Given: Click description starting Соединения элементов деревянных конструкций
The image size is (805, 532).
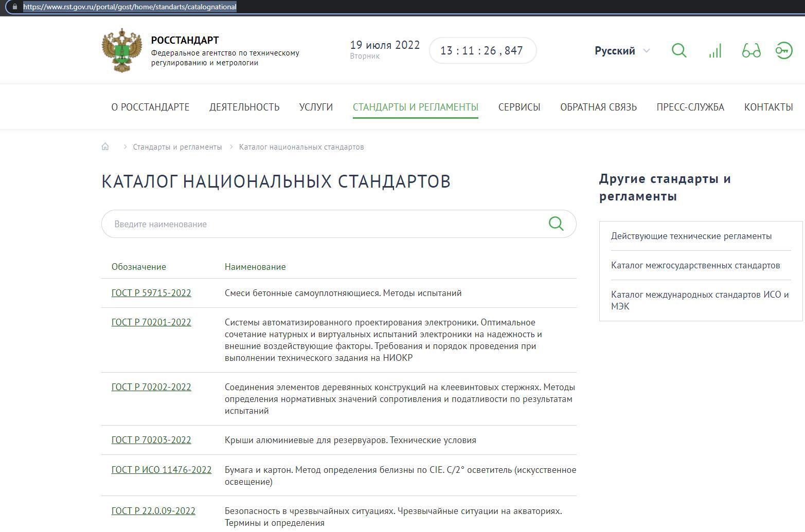Looking at the screenshot, I should tap(400, 399).
